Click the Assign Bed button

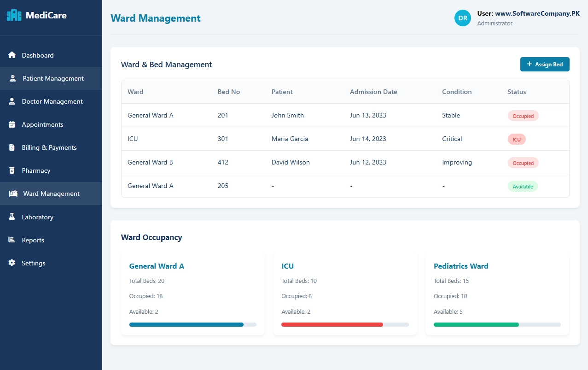point(545,64)
